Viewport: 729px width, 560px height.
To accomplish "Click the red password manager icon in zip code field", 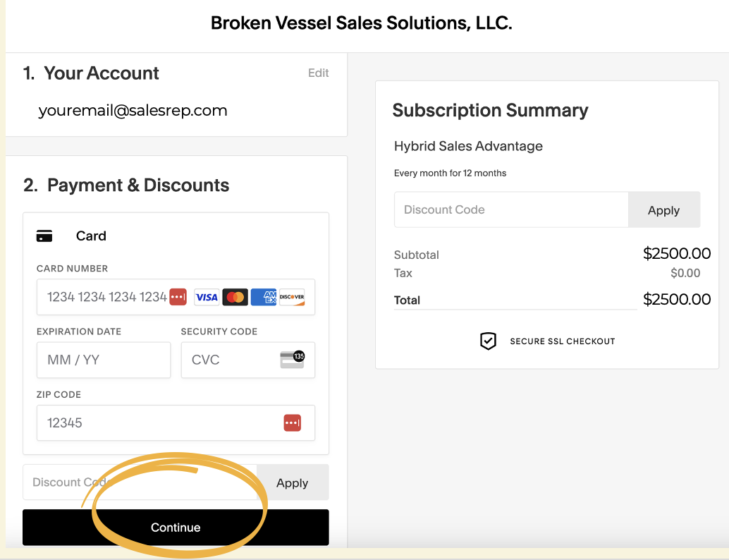I will [x=293, y=422].
